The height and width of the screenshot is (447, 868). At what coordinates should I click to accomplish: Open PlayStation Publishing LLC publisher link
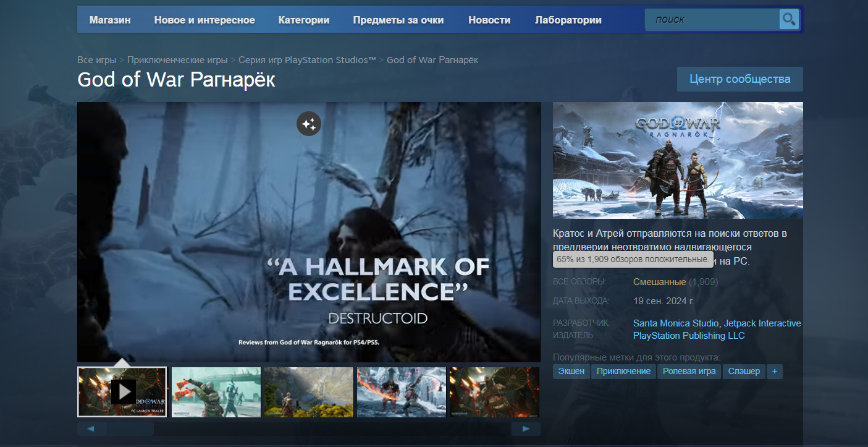click(689, 336)
